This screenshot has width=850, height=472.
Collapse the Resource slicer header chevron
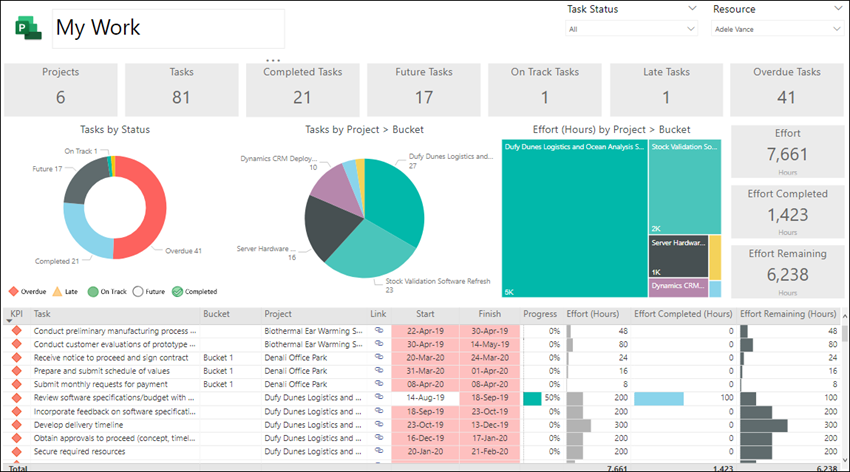tap(838, 8)
